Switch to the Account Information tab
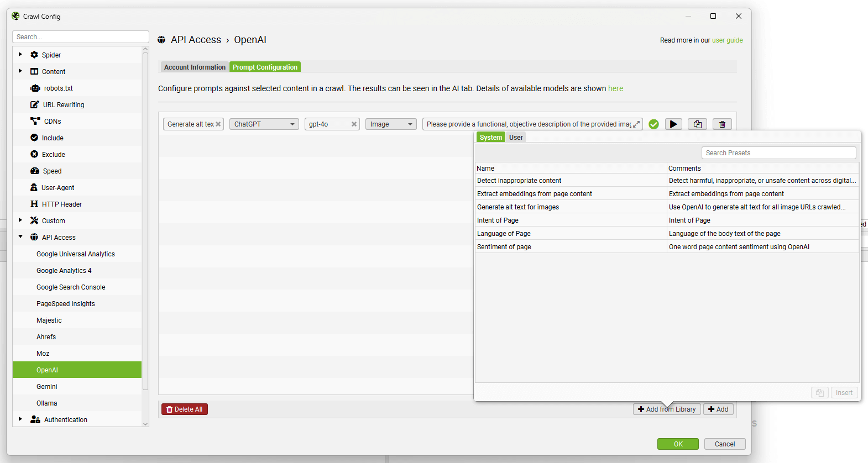Viewport: 868px width, 463px height. 195,67
